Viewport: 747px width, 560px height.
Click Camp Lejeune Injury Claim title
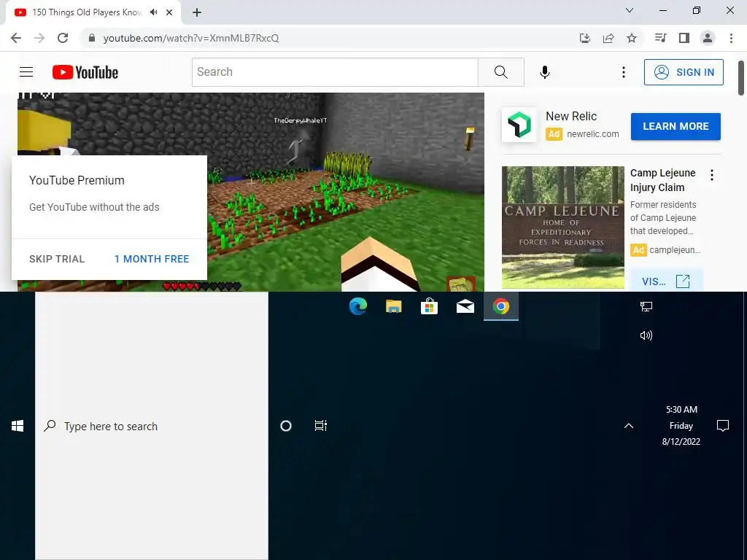[662, 180]
